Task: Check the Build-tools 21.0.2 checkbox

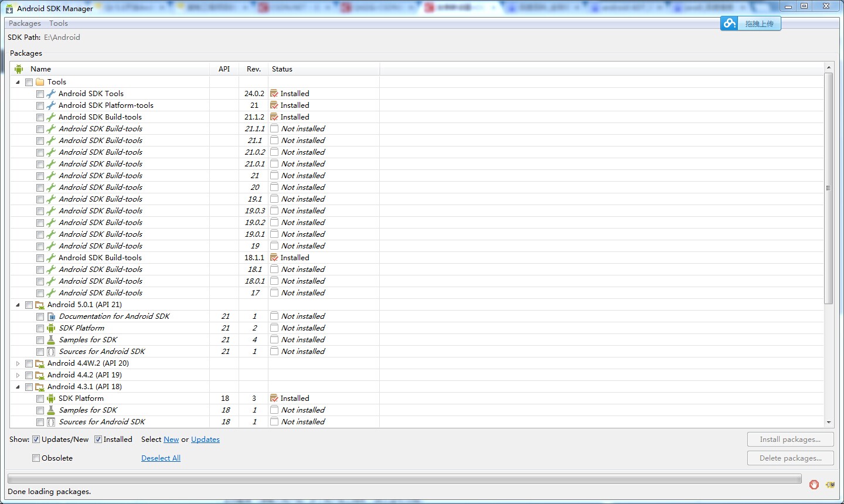Action: click(x=40, y=152)
